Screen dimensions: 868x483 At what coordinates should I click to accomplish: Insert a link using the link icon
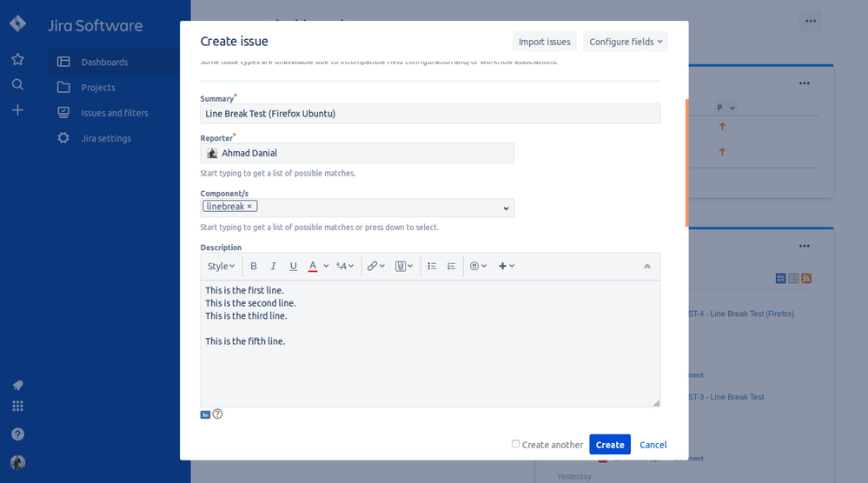click(376, 266)
